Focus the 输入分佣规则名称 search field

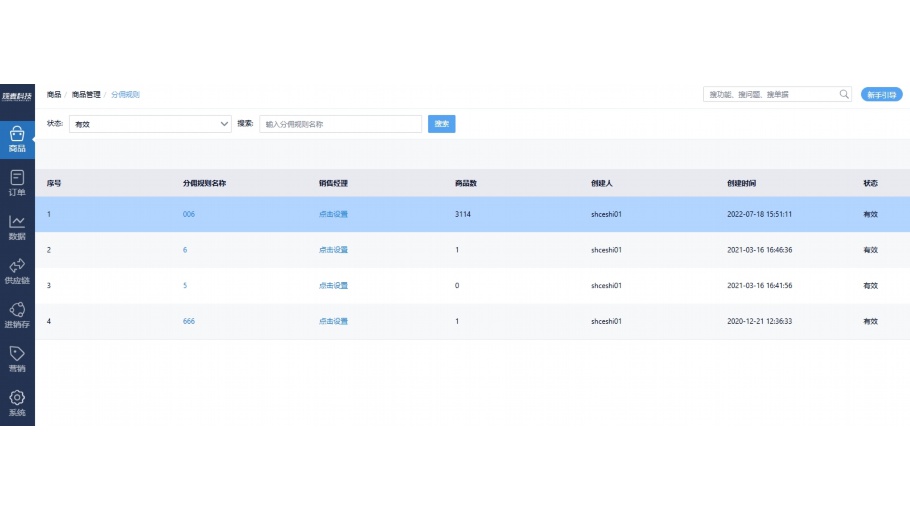(340, 124)
